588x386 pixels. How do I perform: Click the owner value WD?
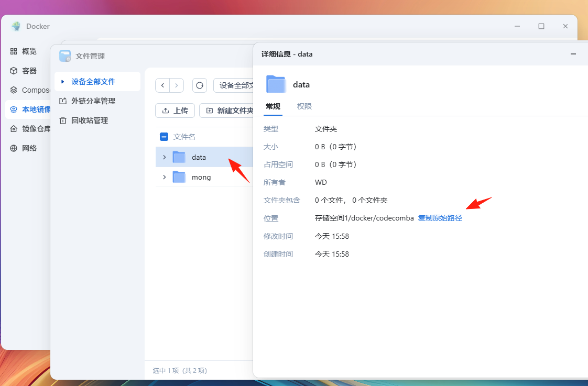[x=321, y=182]
